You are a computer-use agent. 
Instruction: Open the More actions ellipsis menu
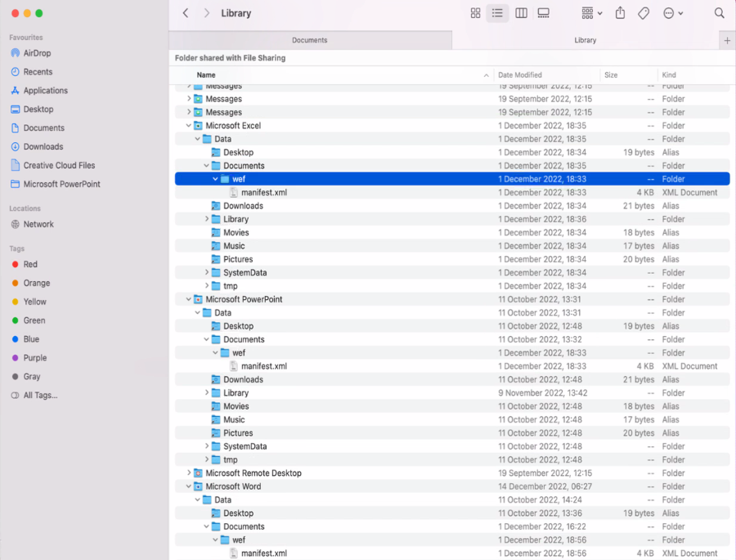(673, 13)
